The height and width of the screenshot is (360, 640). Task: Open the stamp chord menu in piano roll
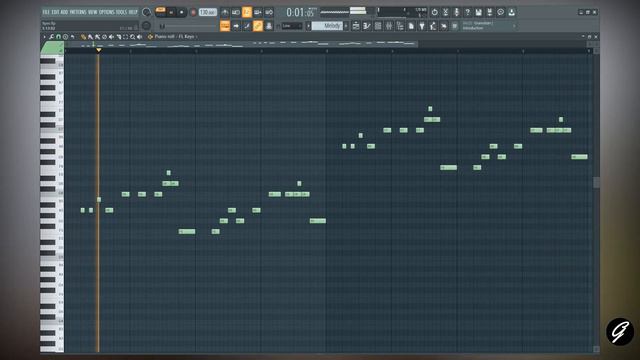tap(65, 37)
